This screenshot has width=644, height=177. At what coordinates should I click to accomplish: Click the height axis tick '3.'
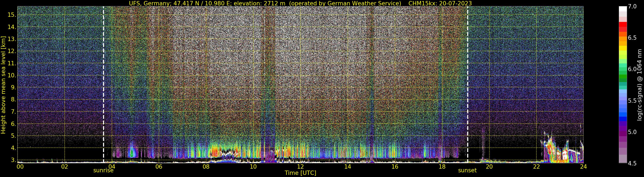pyautogui.click(x=13, y=160)
